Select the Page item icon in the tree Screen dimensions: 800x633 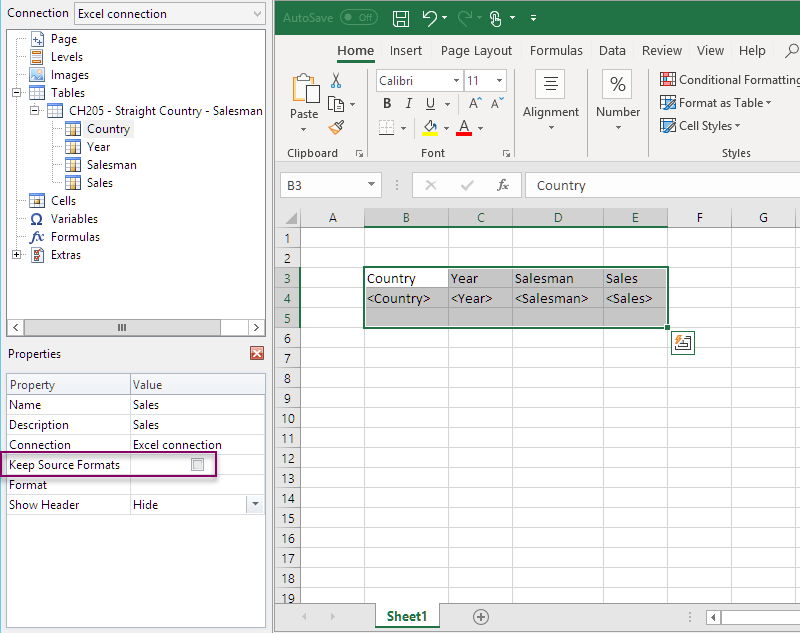point(37,38)
